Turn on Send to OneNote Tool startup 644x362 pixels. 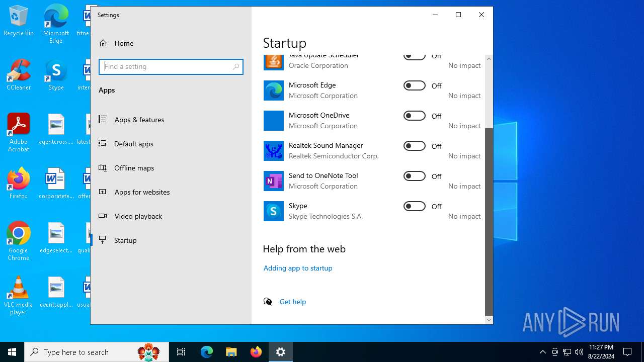tap(415, 176)
